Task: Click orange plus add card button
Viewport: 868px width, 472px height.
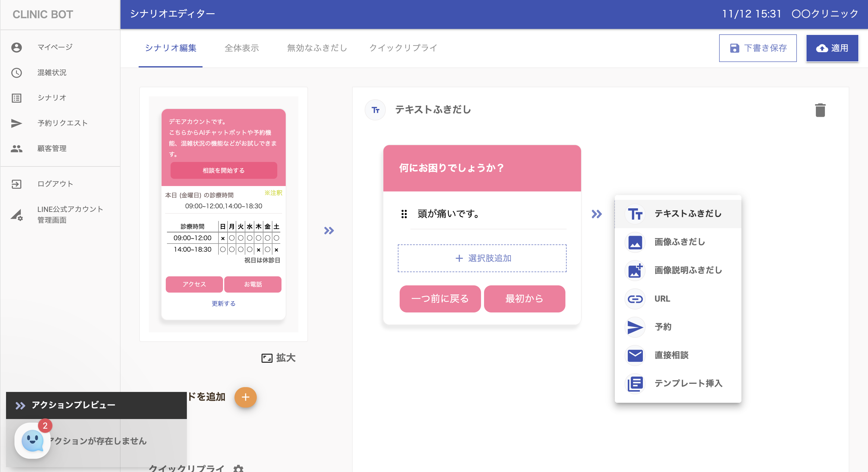Action: click(x=245, y=397)
